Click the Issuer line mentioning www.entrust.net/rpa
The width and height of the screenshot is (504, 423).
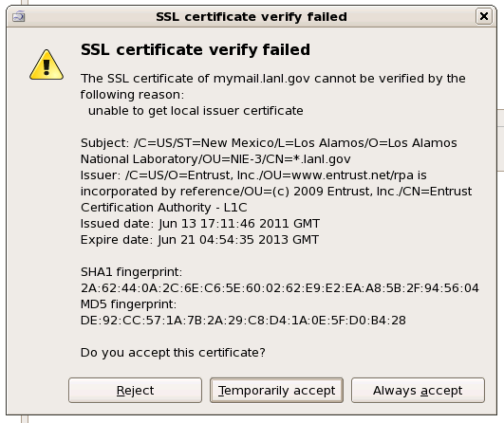click(x=253, y=175)
